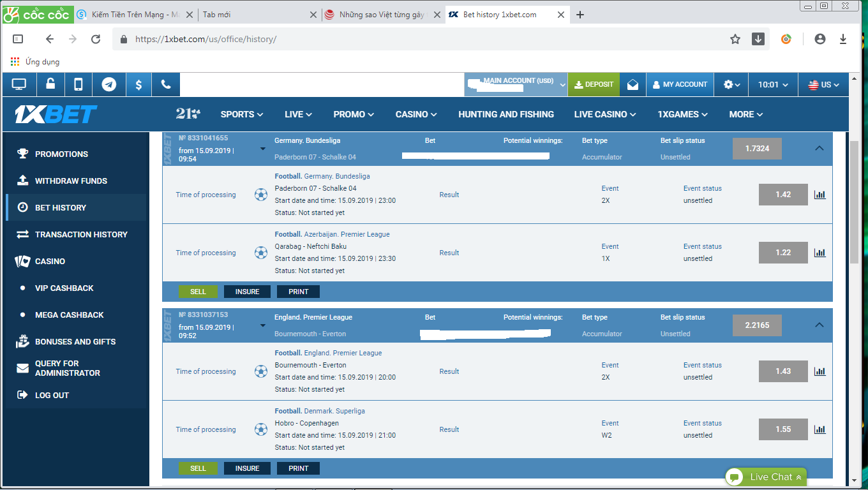Open dropdown arrow beside bet 8331037153 date
The height and width of the screenshot is (490, 868).
coord(262,326)
